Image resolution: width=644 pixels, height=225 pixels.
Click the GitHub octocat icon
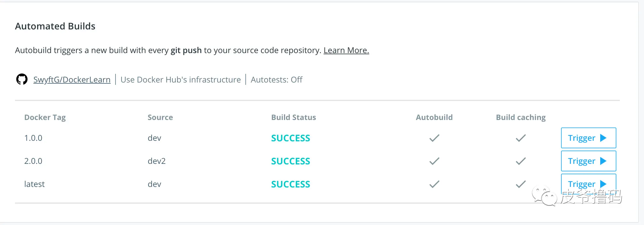[22, 79]
